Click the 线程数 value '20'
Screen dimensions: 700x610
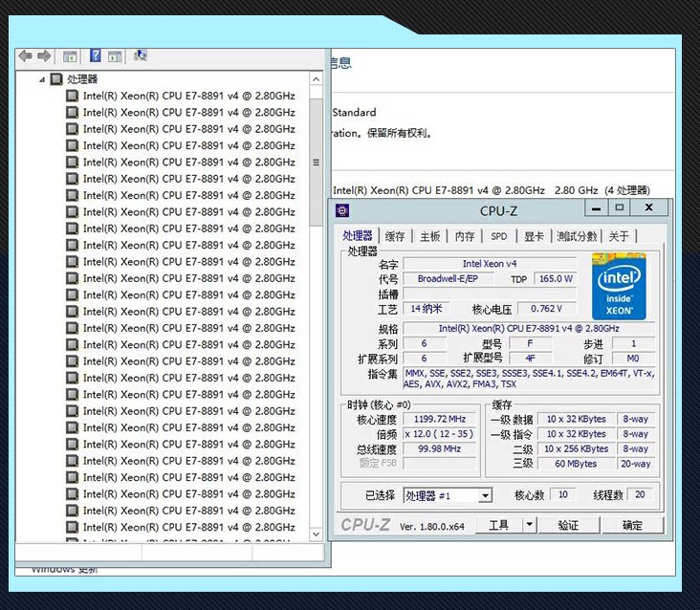coord(640,494)
